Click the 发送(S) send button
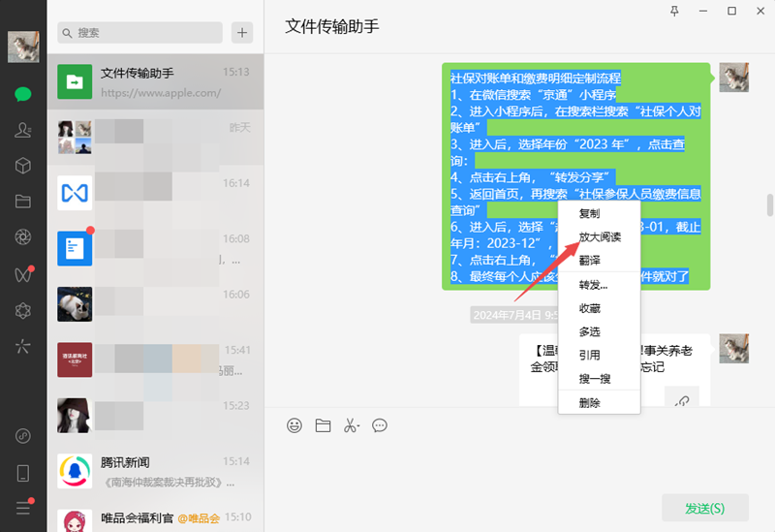 tap(704, 508)
